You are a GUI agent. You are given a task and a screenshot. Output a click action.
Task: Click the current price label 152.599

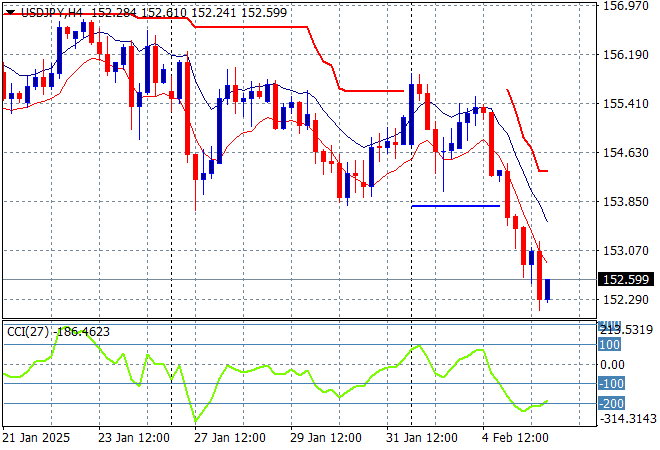tap(626, 280)
